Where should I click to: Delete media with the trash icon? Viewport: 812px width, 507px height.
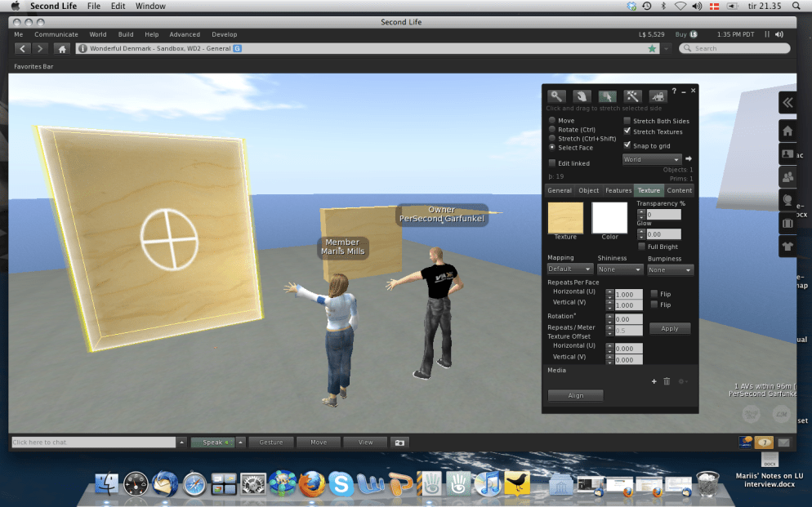667,381
